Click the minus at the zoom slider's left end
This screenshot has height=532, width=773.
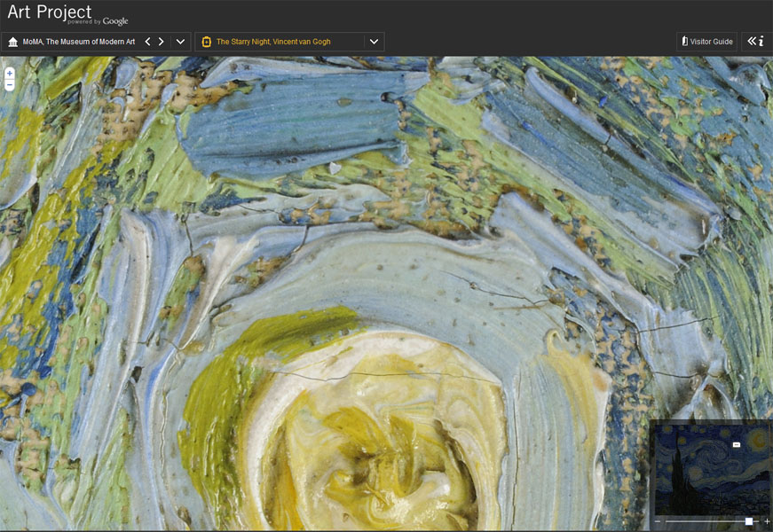(657, 521)
